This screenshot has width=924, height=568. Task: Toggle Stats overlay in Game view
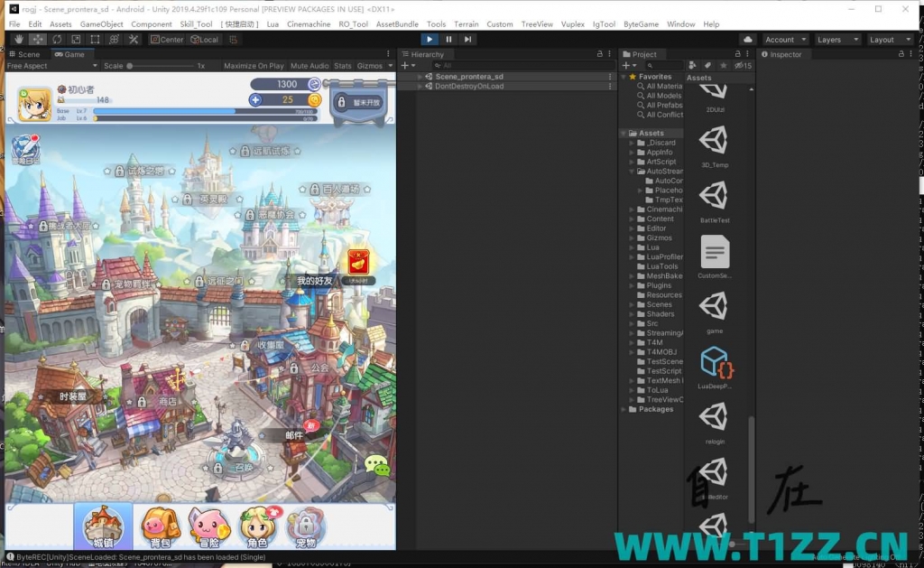click(342, 66)
